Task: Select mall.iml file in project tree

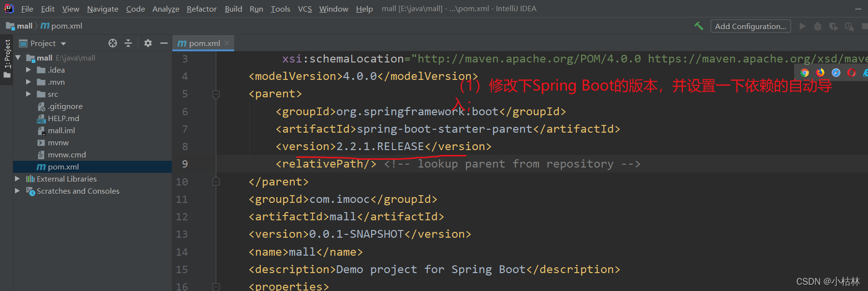Action: coord(61,130)
